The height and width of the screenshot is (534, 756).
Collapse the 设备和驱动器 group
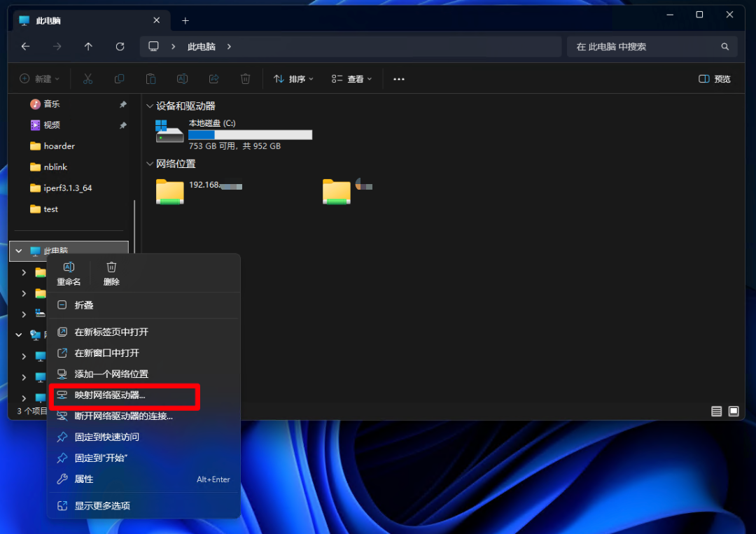click(150, 106)
